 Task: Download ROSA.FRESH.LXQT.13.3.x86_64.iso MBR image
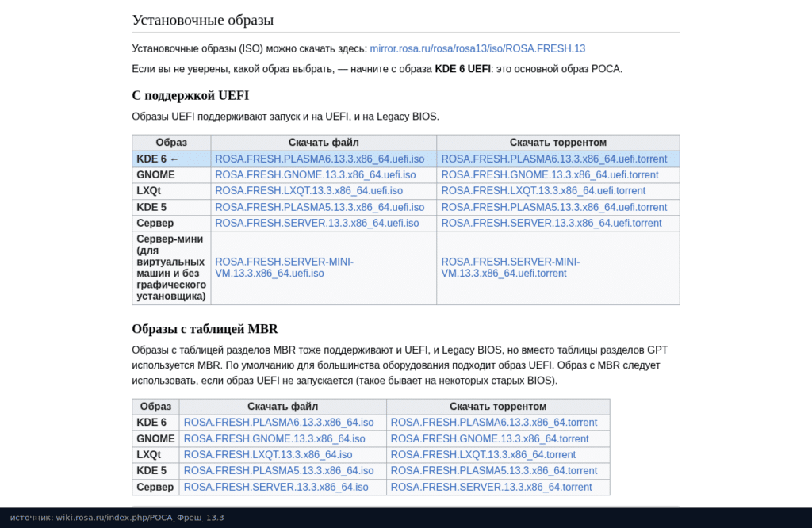tap(268, 455)
